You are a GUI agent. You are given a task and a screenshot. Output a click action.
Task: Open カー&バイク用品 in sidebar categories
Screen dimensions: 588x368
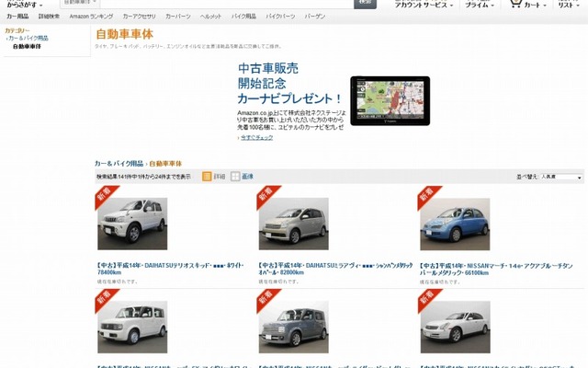(x=28, y=38)
